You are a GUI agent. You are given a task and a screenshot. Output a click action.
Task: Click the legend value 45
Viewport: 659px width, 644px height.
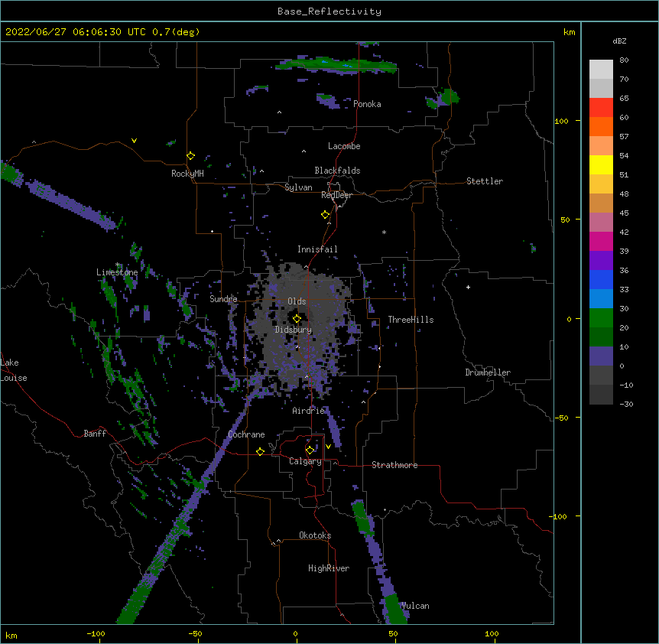tap(624, 213)
